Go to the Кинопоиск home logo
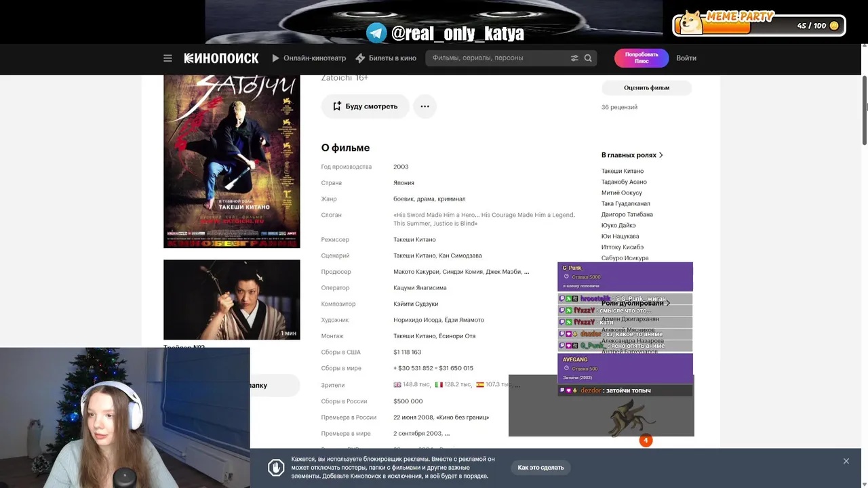Screen dimensions: 868x488 tap(222, 58)
